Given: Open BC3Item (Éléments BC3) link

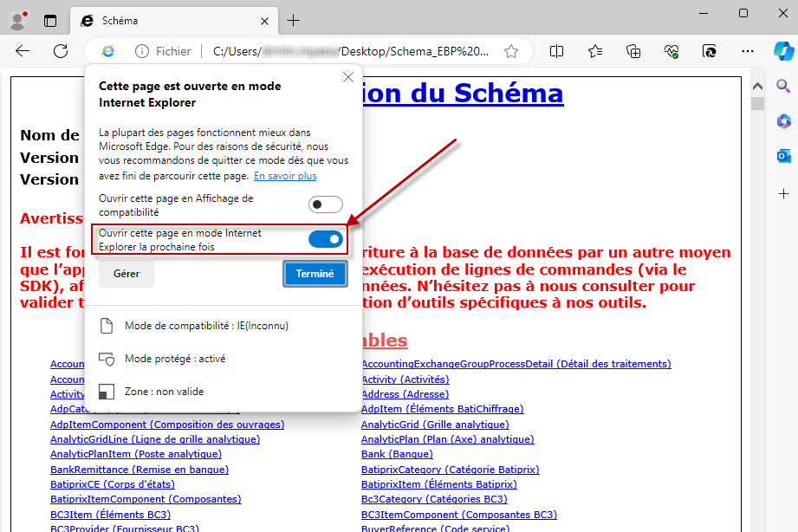Looking at the screenshot, I should coord(110,515).
